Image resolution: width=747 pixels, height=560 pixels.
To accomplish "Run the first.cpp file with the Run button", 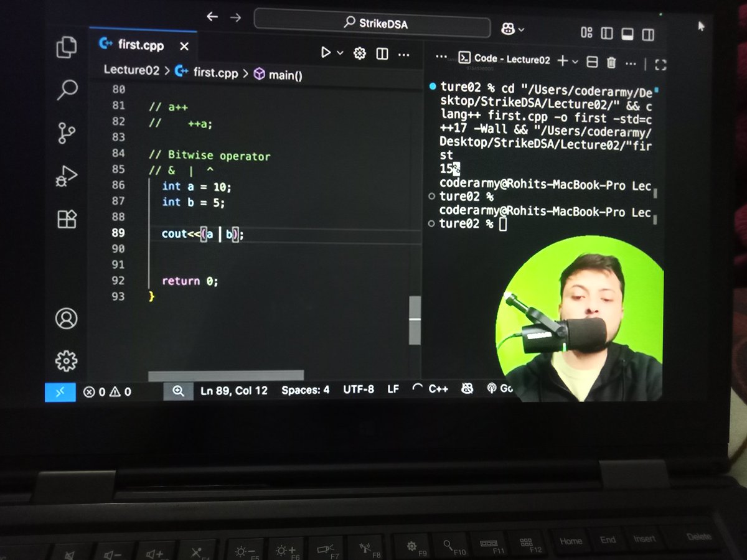I will click(x=326, y=54).
